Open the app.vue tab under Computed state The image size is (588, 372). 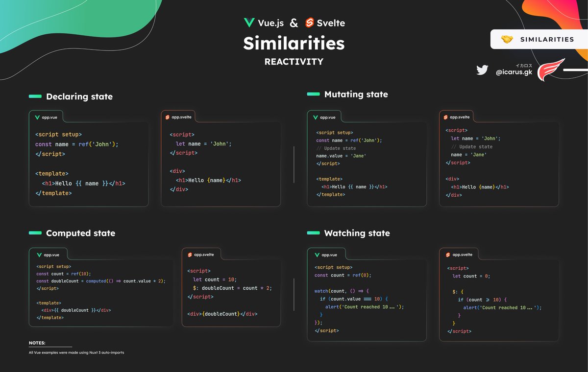[x=48, y=255]
